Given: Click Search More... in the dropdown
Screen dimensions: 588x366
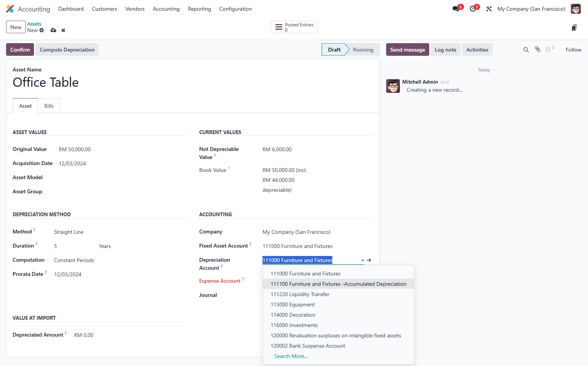Looking at the screenshot, I should tap(291, 356).
